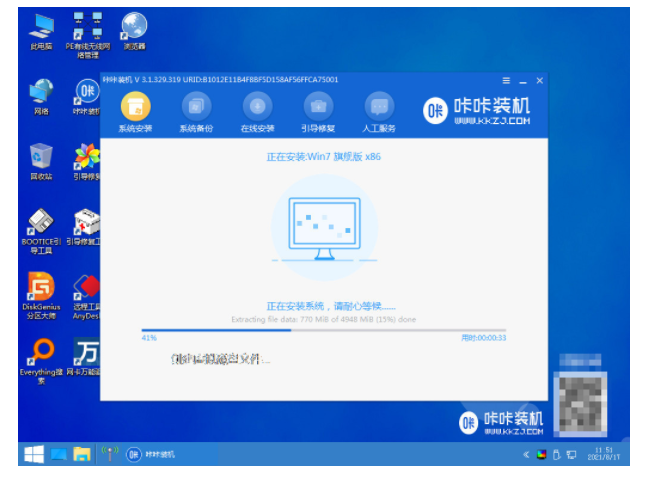Image resolution: width=656 pixels, height=480 pixels.
Task: Launch DiskGenius partition tool
Action: (x=41, y=290)
